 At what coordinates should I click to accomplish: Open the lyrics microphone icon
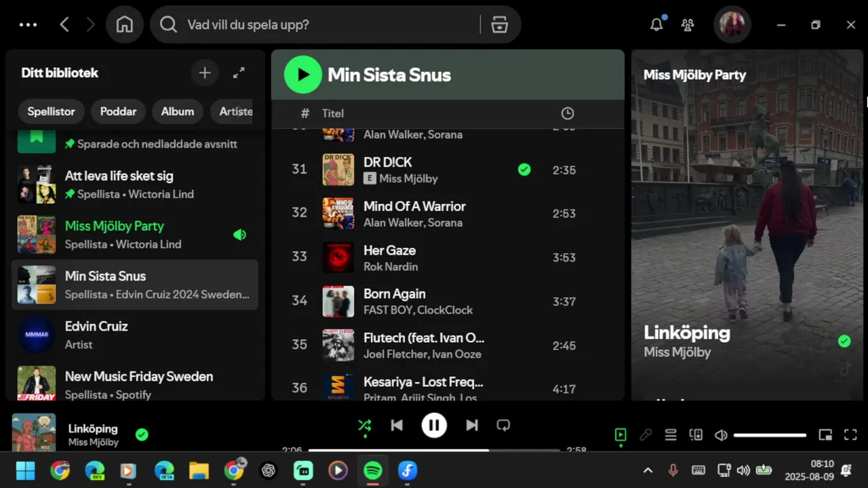coord(646,435)
